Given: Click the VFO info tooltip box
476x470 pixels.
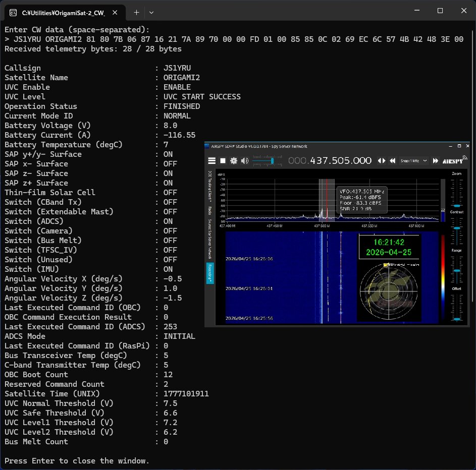Looking at the screenshot, I should point(361,200).
